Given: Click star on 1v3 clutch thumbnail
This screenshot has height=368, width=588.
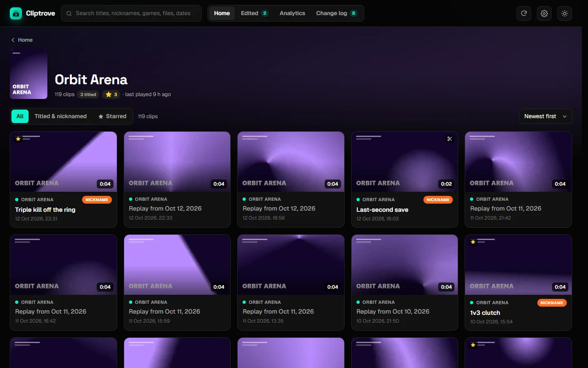Looking at the screenshot, I should click(x=473, y=242).
